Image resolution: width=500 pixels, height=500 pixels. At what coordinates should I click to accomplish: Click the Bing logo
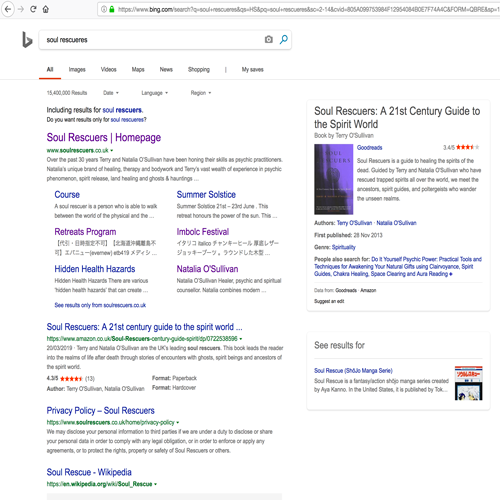[27, 39]
